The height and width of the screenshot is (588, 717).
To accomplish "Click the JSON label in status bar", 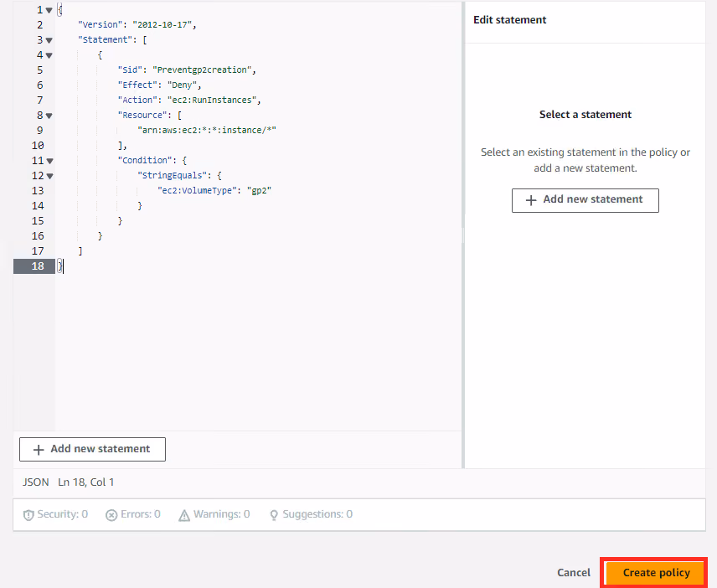I will click(36, 482).
